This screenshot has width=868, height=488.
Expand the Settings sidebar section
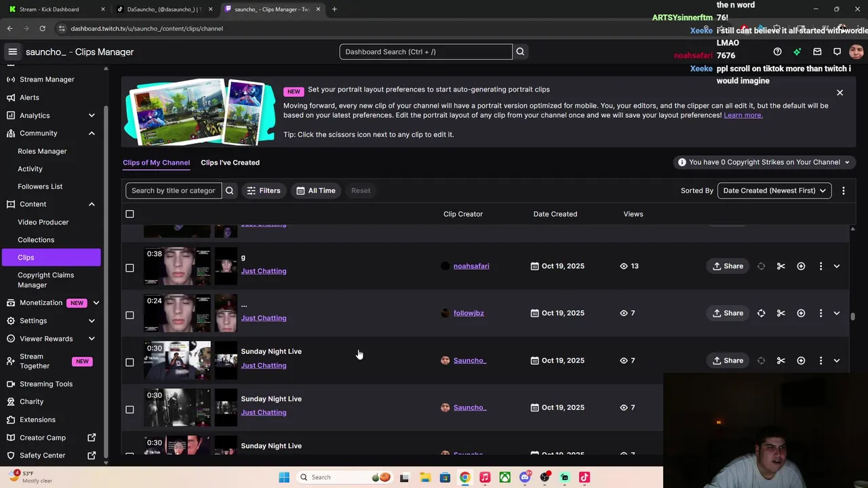click(x=92, y=321)
